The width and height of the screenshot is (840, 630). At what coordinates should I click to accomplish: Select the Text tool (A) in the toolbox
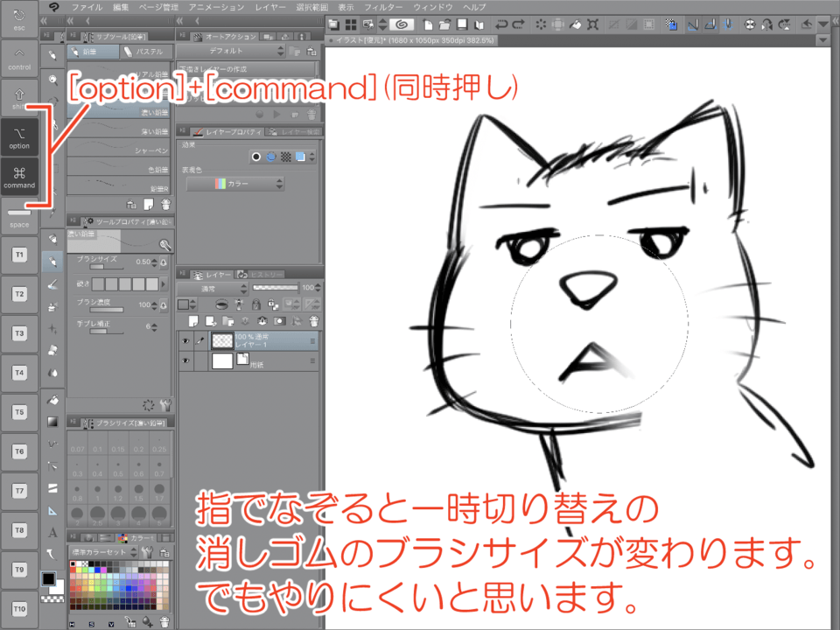52,532
